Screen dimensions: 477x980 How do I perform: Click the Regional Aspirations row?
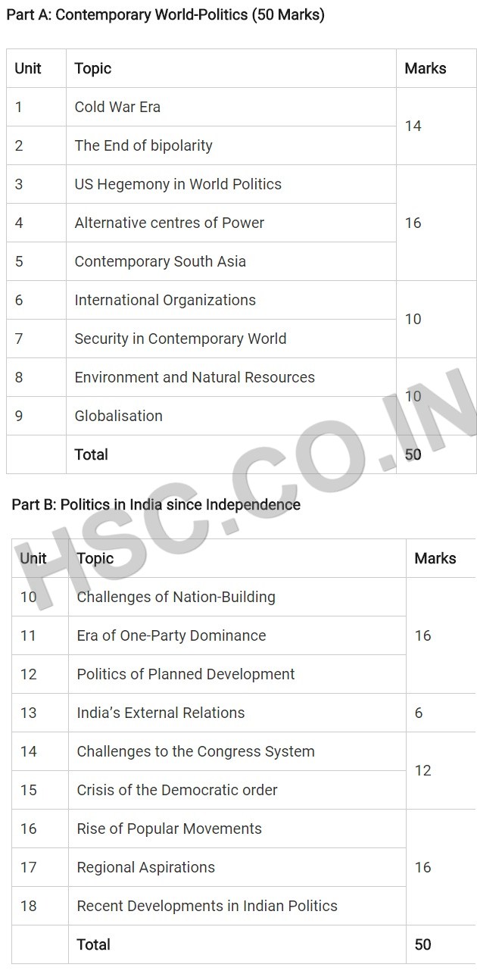[145, 867]
